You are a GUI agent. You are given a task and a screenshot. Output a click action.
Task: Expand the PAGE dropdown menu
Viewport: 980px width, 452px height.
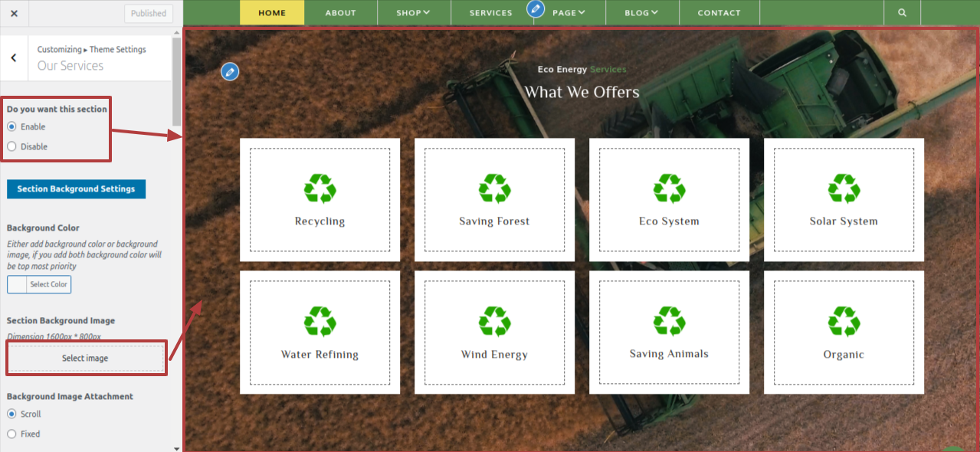click(569, 13)
